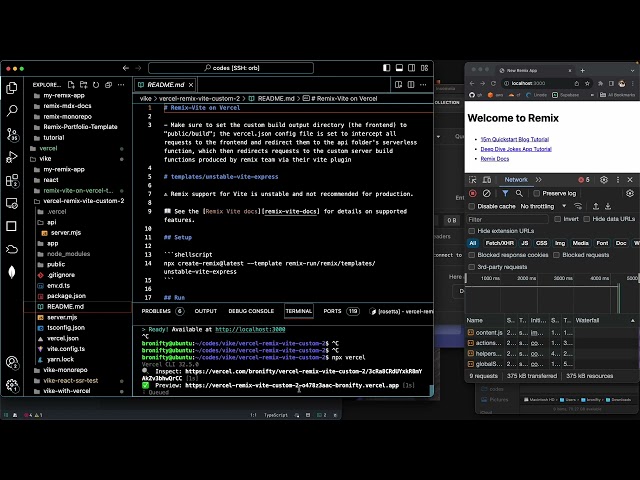The width and height of the screenshot is (640, 480).
Task: Open Source Control view in activity bar
Action: (12, 134)
